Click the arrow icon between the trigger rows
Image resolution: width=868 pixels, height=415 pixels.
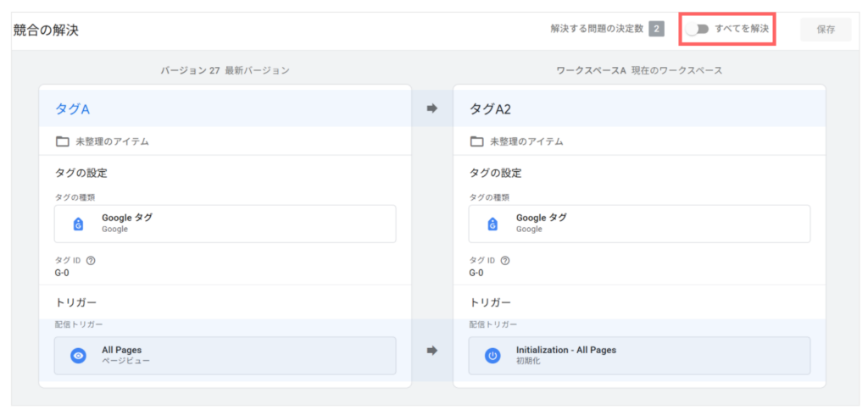click(432, 351)
